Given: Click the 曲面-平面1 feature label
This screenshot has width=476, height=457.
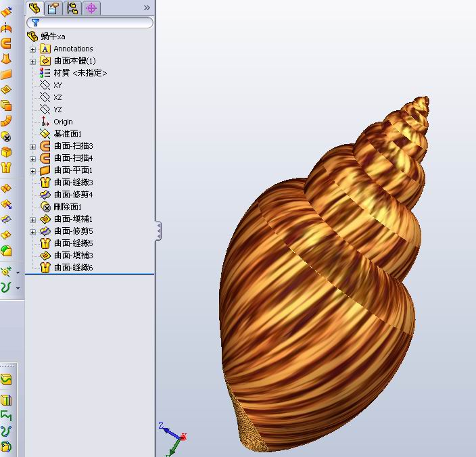Looking at the screenshot, I should (x=73, y=170).
